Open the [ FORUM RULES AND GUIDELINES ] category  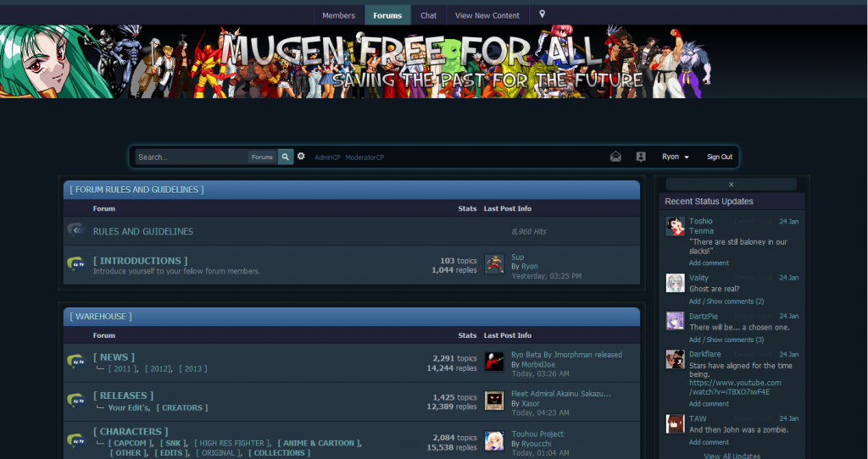coord(136,190)
